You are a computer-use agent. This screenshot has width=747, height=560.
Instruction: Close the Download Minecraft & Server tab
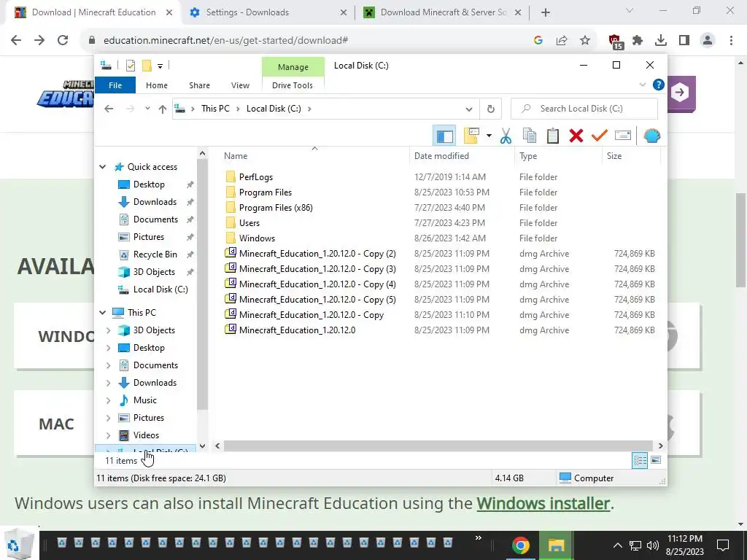point(519,12)
